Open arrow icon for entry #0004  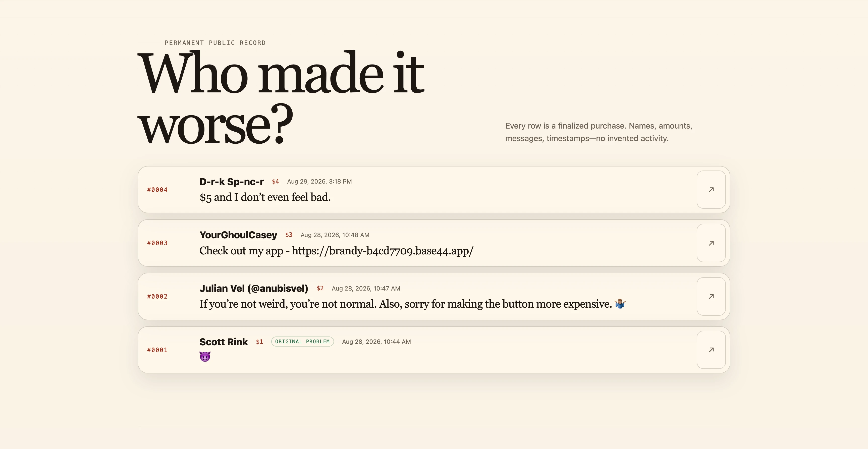(x=711, y=190)
